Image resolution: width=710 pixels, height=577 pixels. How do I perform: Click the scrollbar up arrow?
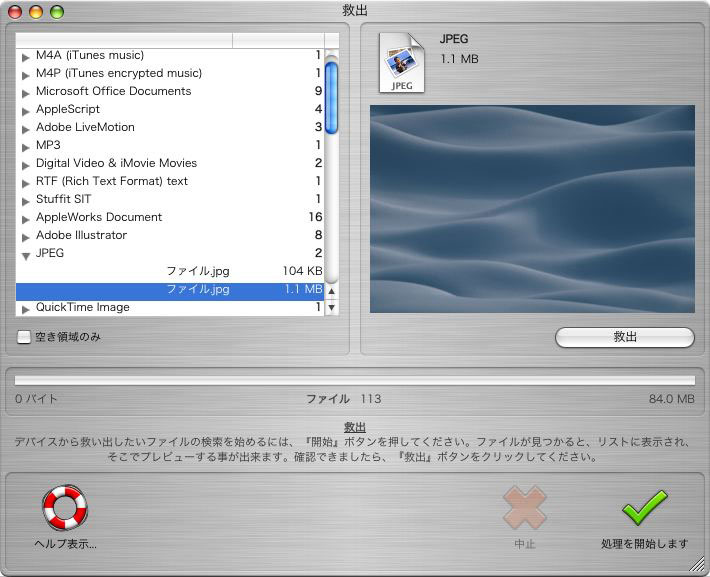coord(331,291)
